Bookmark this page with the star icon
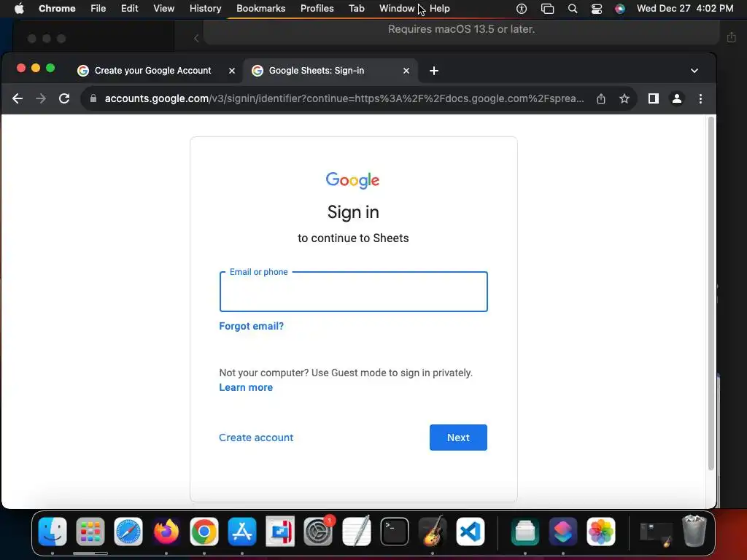This screenshot has height=560, width=747. (x=624, y=98)
